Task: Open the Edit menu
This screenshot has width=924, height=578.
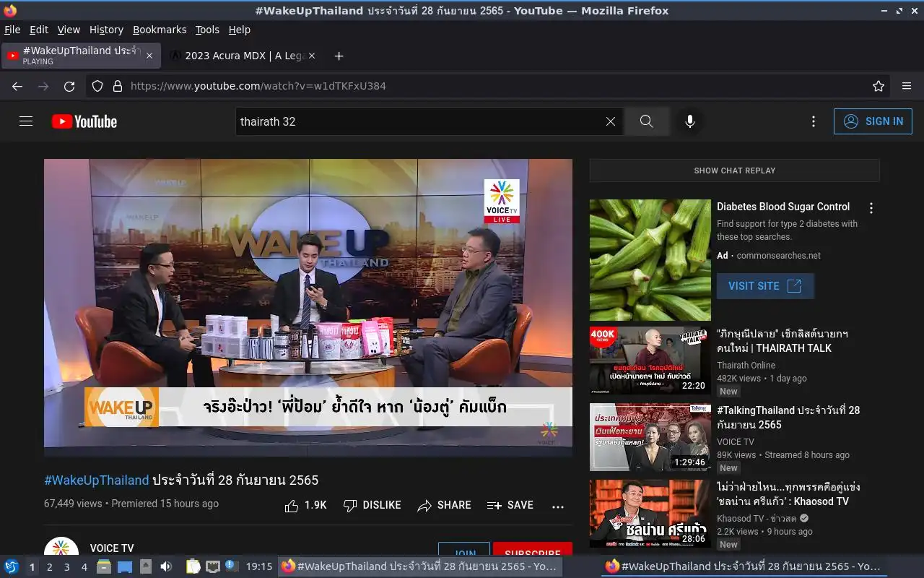Action: pos(39,30)
